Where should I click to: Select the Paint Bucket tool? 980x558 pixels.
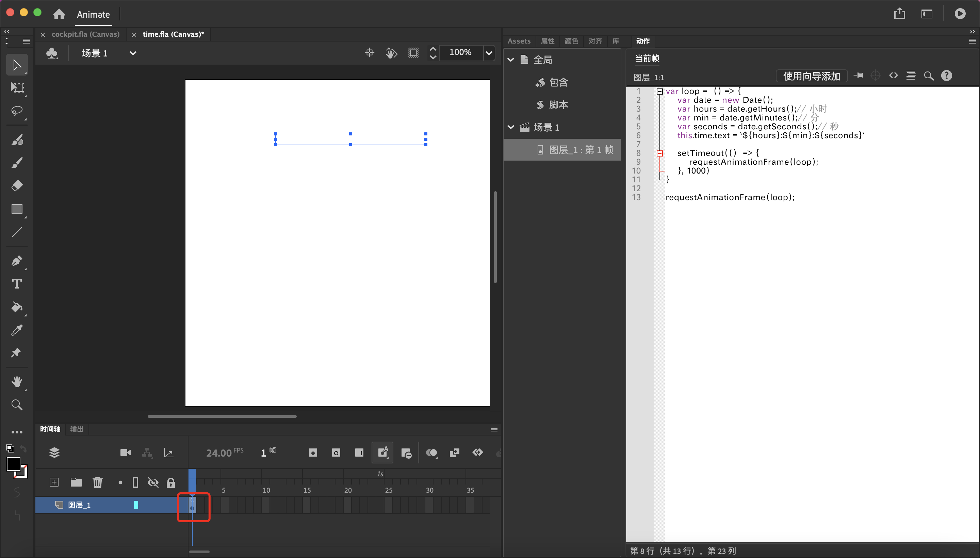[17, 307]
